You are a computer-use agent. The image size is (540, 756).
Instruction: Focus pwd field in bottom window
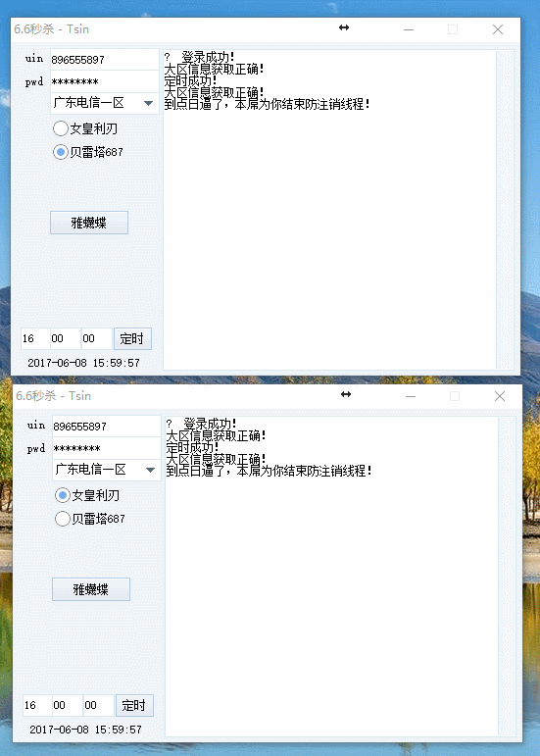click(107, 448)
